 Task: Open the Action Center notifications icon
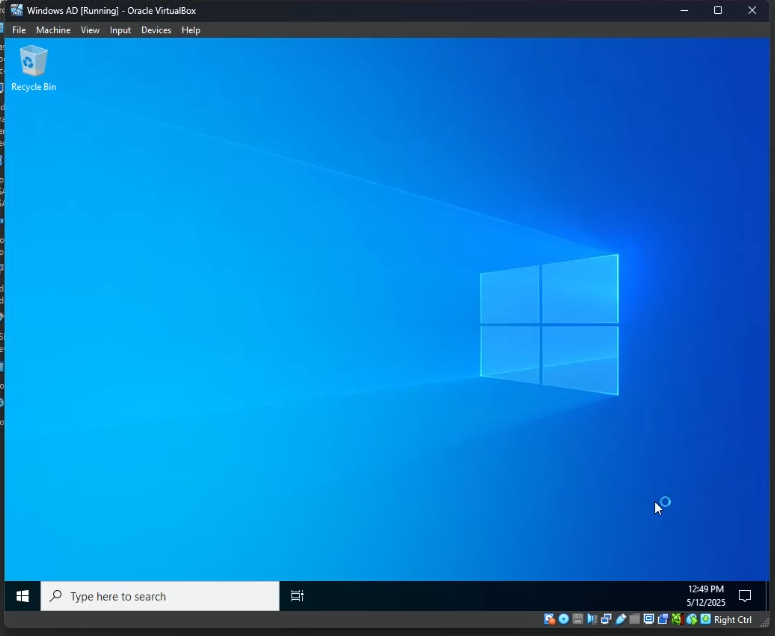745,596
